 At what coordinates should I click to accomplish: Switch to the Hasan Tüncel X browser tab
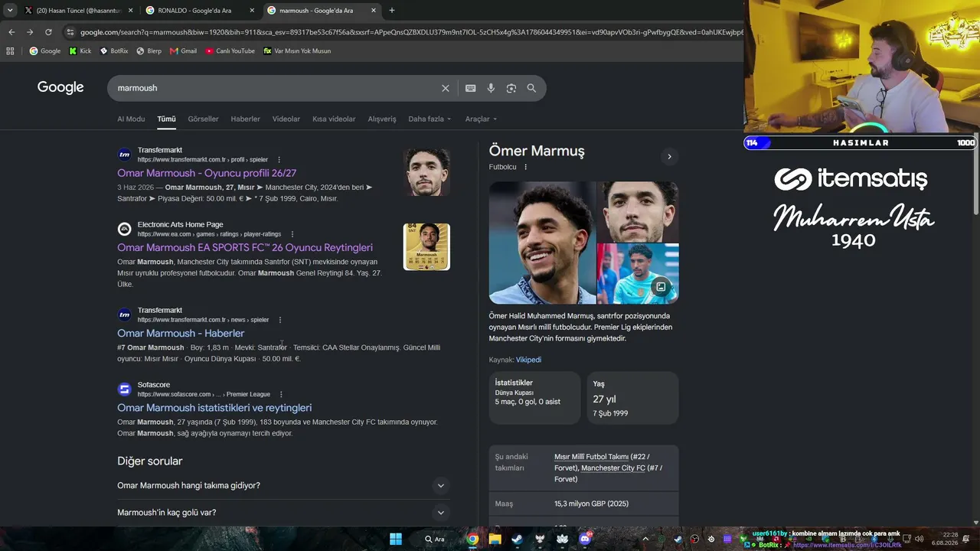click(x=78, y=11)
